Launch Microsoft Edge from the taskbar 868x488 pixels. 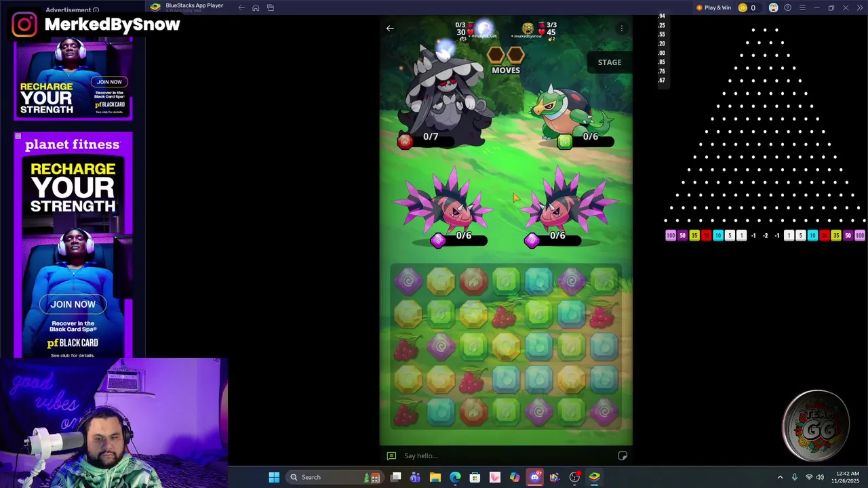click(x=455, y=477)
